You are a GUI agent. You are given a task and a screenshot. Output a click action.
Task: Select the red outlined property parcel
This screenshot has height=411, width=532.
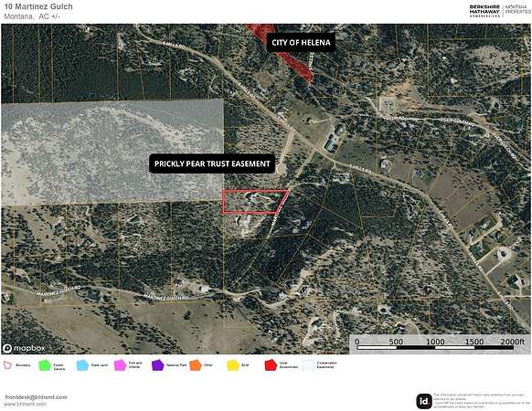coord(254,202)
